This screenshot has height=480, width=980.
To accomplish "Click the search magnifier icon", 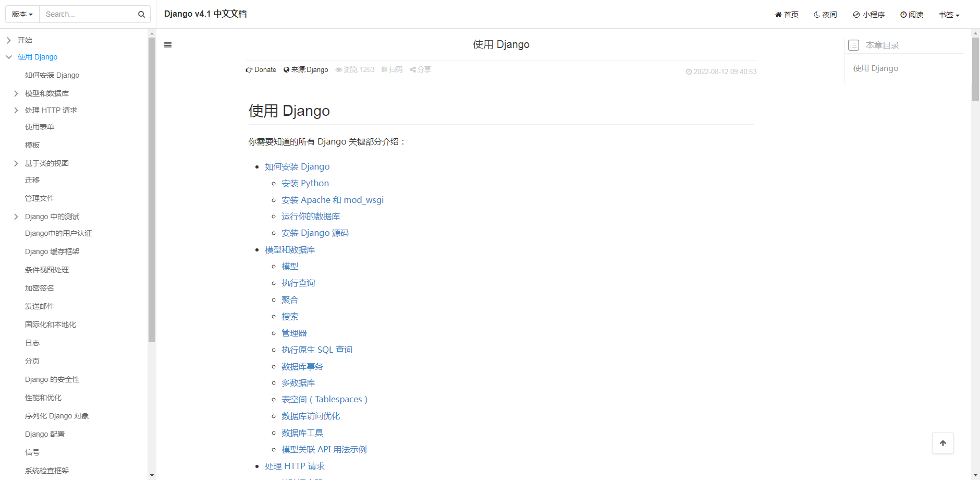I will [141, 15].
